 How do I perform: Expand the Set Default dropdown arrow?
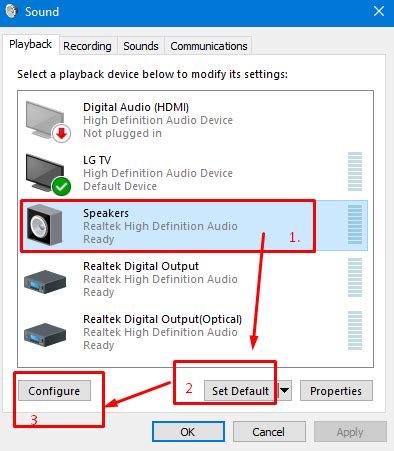click(285, 390)
